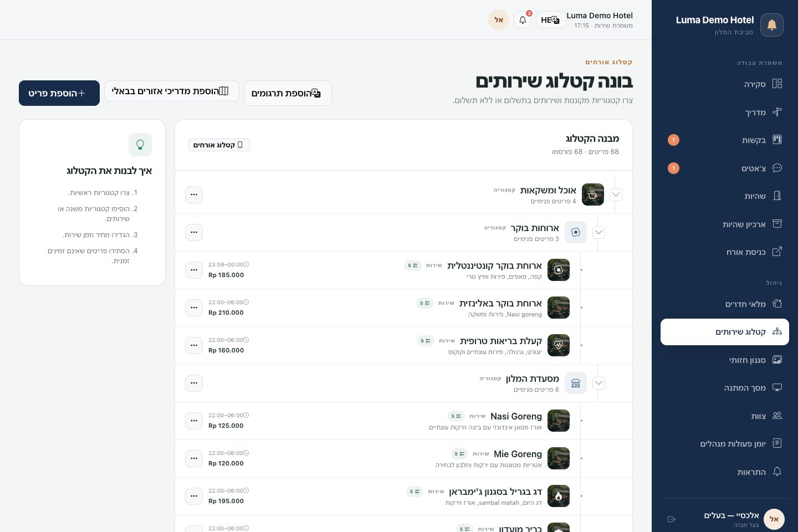The width and height of the screenshot is (798, 532).
Task: Open כניסת אורח in the sidebar
Action: 725,252
